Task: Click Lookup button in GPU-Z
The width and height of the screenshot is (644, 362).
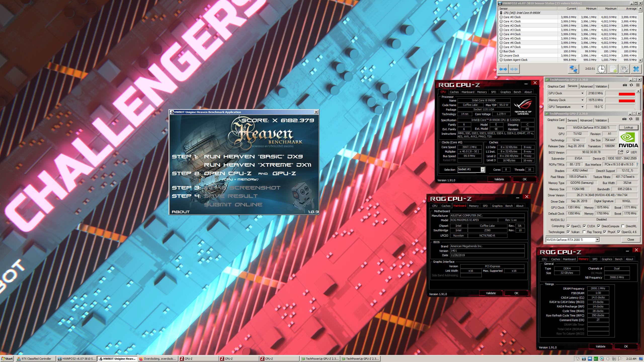Action: pos(628,127)
